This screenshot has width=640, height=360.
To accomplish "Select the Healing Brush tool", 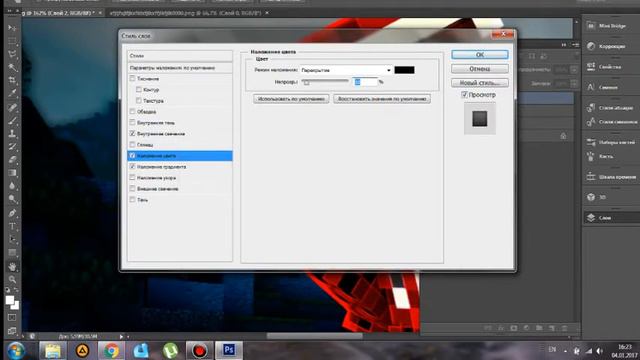I will [12, 107].
